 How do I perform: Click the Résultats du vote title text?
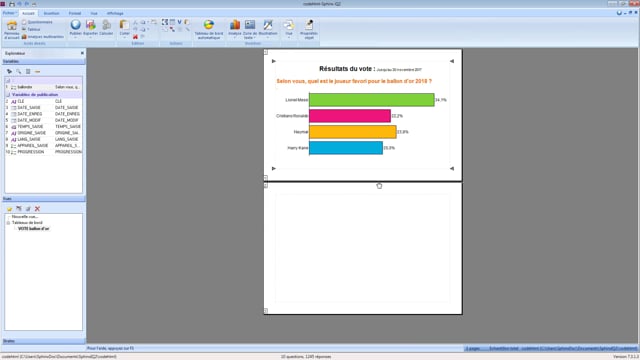(347, 69)
